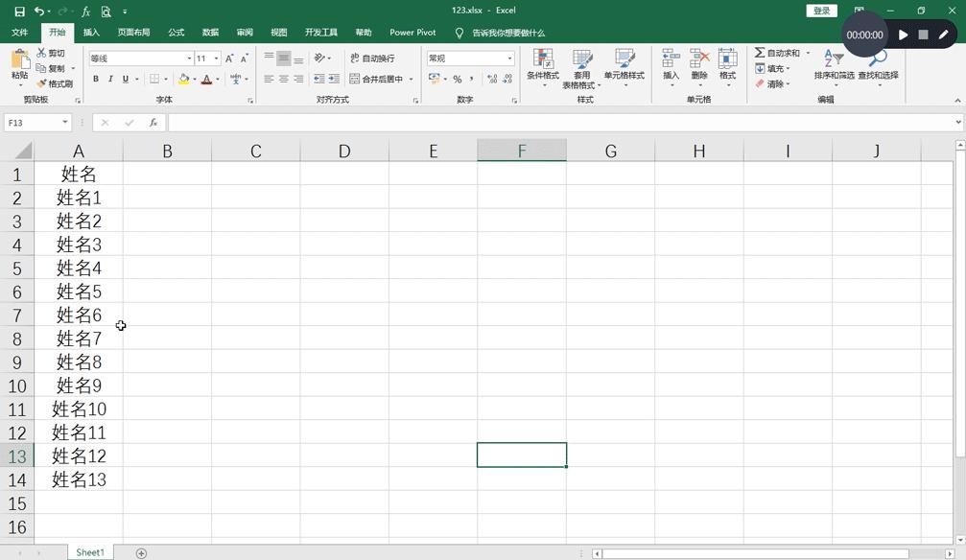Click the Conditional Formatting (条件格式) icon
The height and width of the screenshot is (560, 966).
[543, 59]
